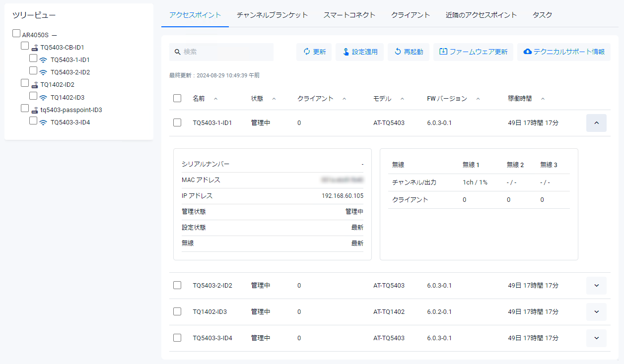624x364 pixels.
Task: Click the 設定適用 apply-settings icon
Action: coord(346,52)
